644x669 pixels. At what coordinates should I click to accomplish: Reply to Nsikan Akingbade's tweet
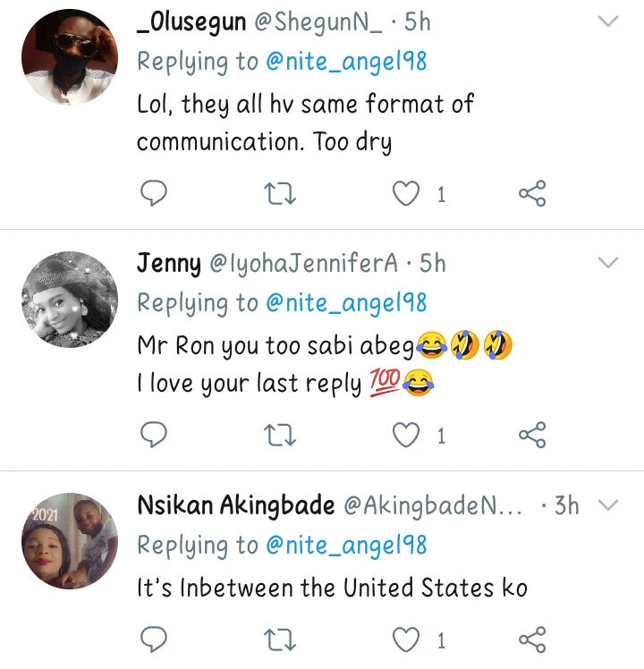click(x=155, y=639)
